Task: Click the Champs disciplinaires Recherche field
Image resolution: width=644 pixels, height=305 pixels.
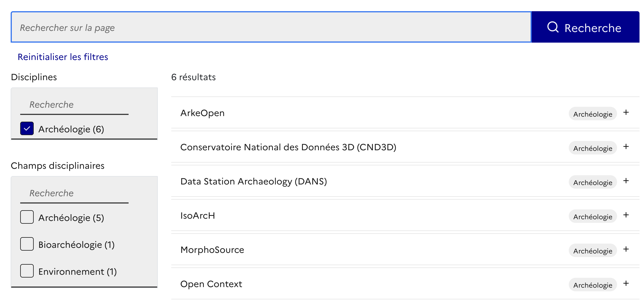Action: point(74,193)
